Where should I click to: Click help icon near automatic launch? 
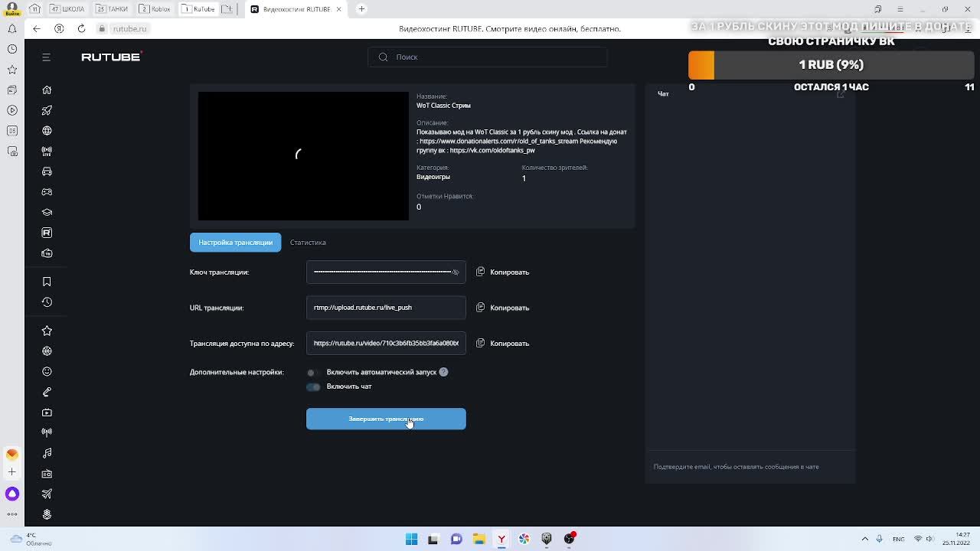click(443, 372)
